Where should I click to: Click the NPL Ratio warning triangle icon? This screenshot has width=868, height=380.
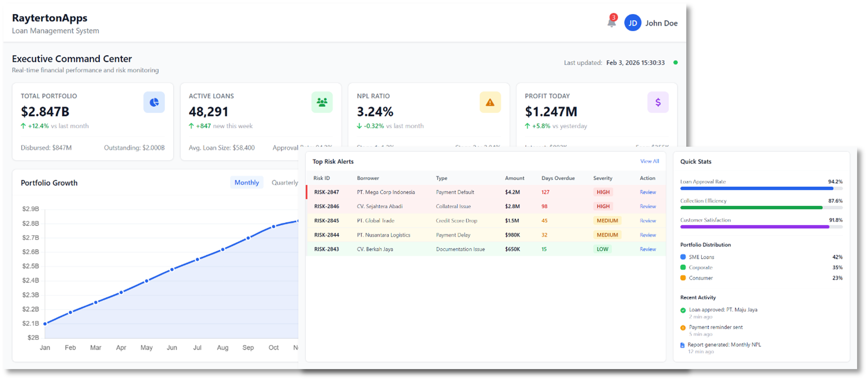[x=490, y=102]
